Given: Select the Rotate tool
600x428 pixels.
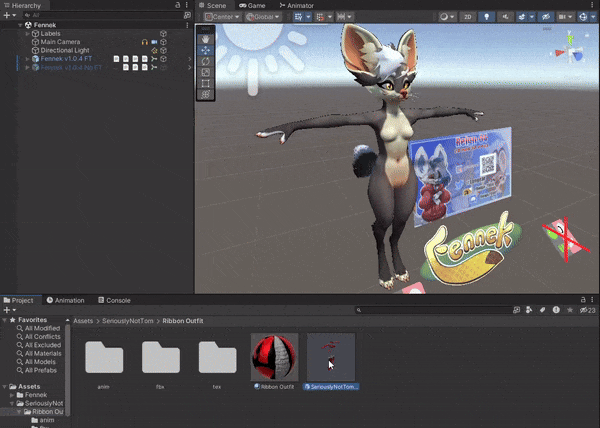Looking at the screenshot, I should tap(205, 61).
